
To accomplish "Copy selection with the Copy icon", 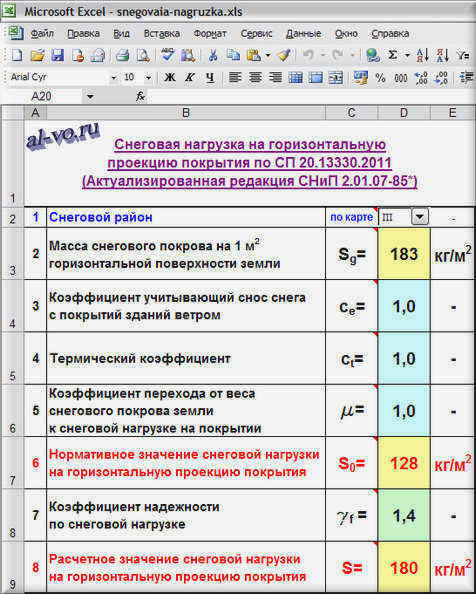I will point(233,56).
